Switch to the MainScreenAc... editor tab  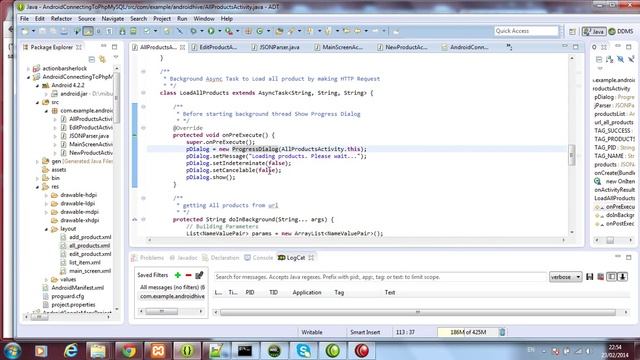click(x=338, y=47)
